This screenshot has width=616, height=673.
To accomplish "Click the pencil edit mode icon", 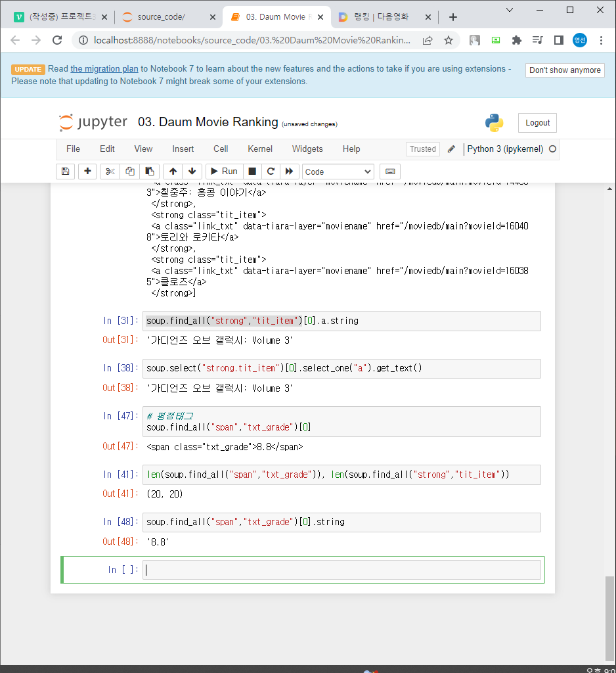I will [x=451, y=149].
